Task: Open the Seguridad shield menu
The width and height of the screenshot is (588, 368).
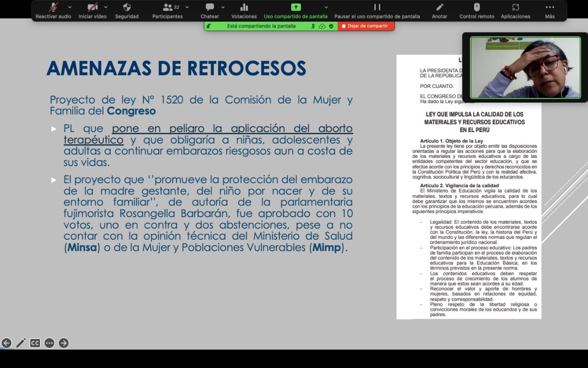Action: pos(127,11)
